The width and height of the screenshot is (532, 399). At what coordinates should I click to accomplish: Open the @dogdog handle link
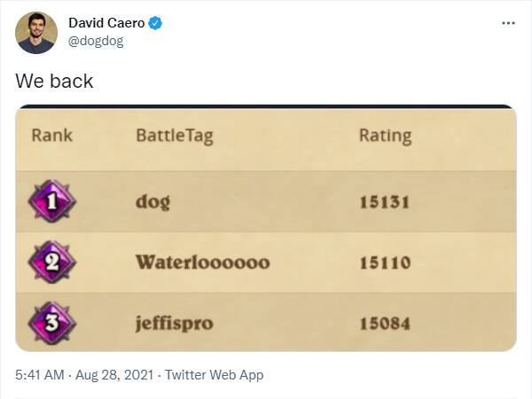click(96, 41)
